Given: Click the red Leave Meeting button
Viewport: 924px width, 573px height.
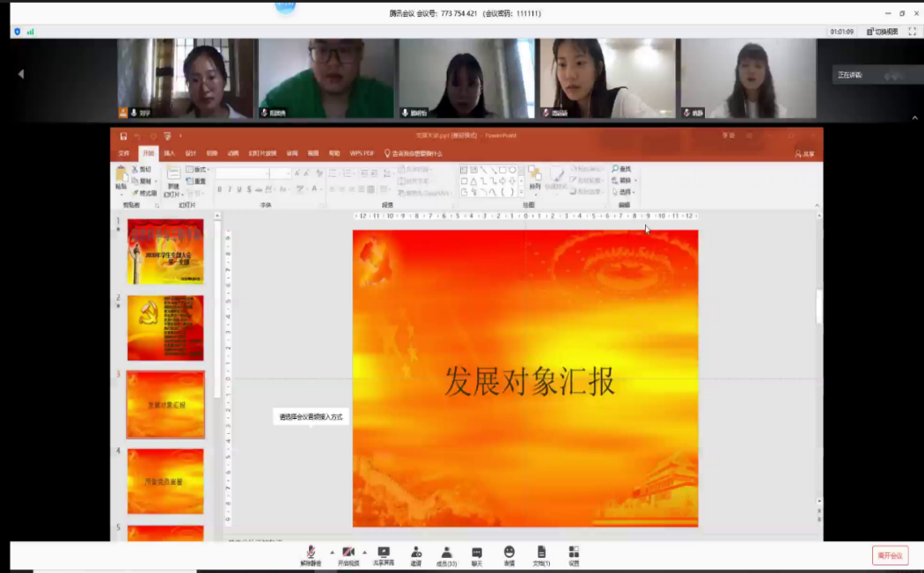Looking at the screenshot, I should coord(890,555).
